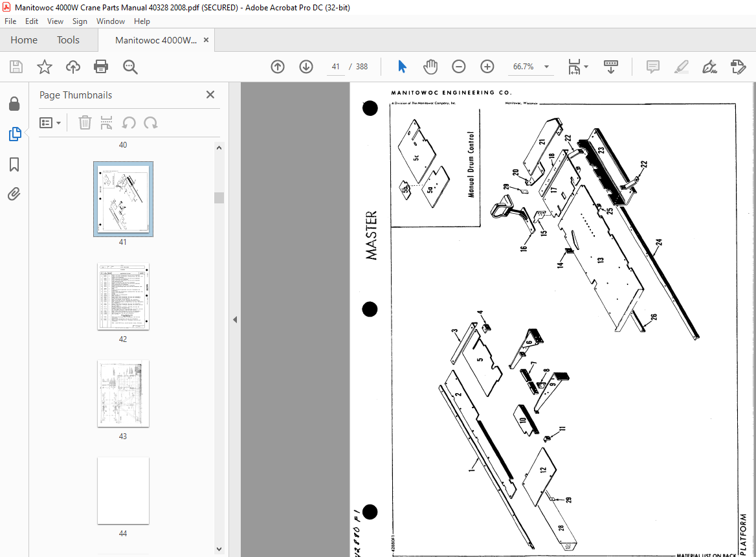Open the Edit menu

coord(31,21)
